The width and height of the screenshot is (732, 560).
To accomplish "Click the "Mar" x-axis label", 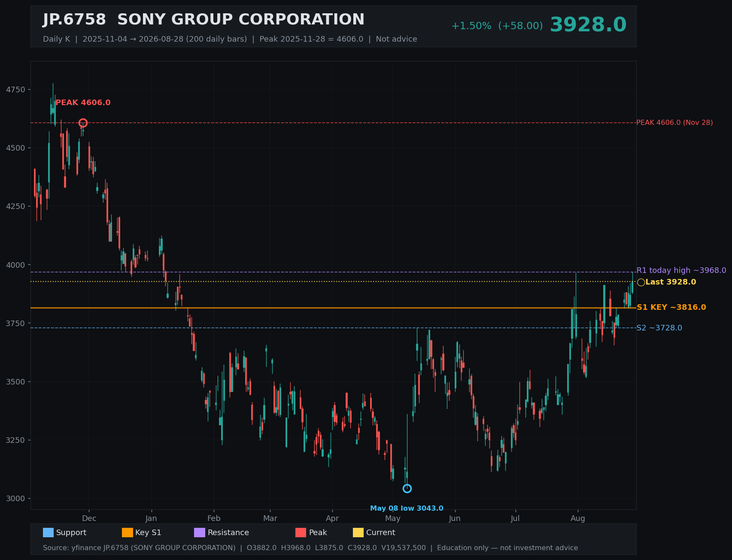I will [x=270, y=518].
